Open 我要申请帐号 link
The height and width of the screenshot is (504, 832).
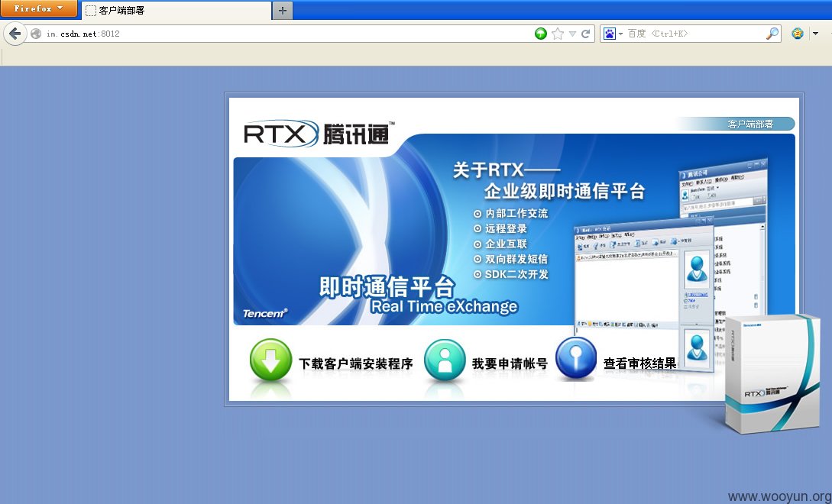pos(510,363)
